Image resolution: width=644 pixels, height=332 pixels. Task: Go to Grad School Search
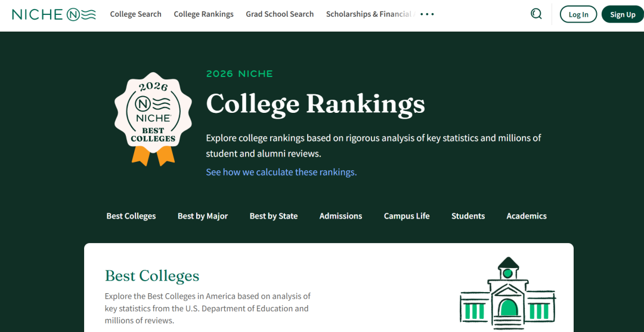point(280,14)
